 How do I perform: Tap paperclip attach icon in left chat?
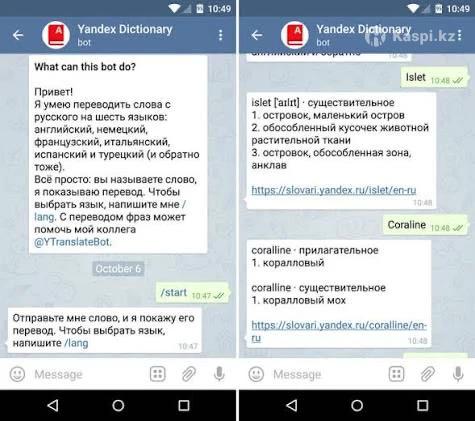pyautogui.click(x=189, y=374)
